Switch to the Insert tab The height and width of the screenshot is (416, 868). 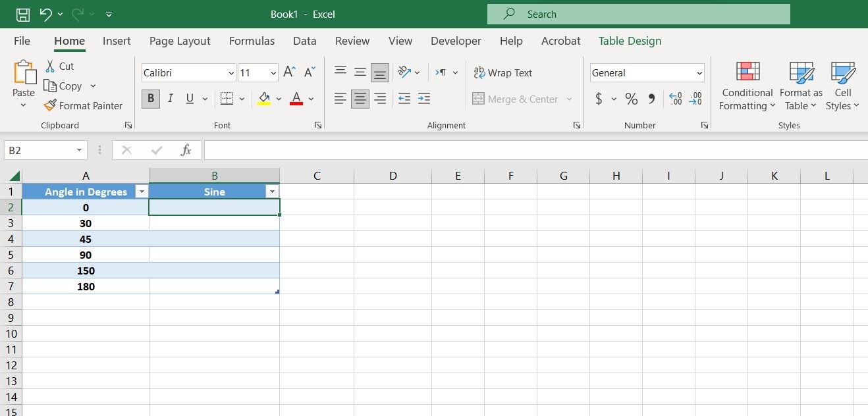pos(117,41)
